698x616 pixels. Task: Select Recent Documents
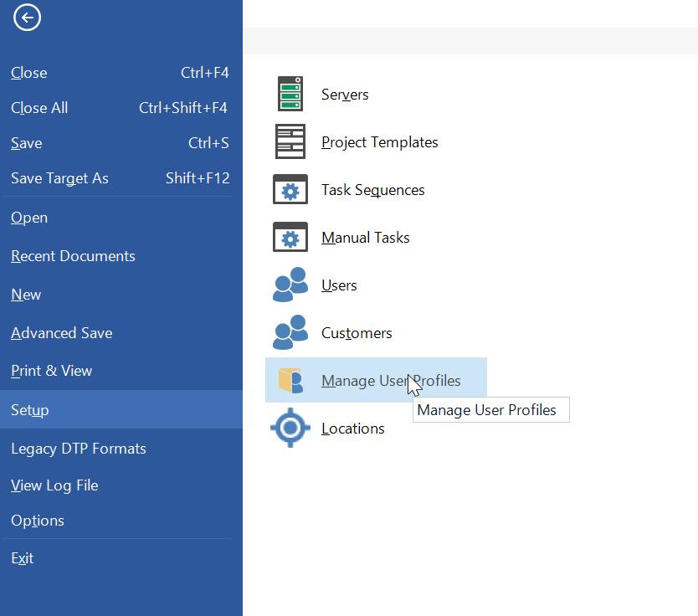(x=121, y=256)
